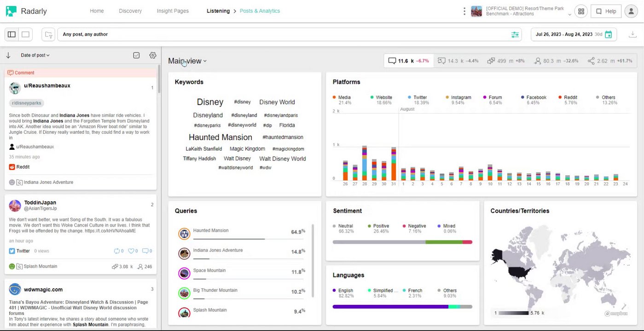Open the calendar date picker icon
Viewport: 644px width, 331px height.
pyautogui.click(x=608, y=34)
